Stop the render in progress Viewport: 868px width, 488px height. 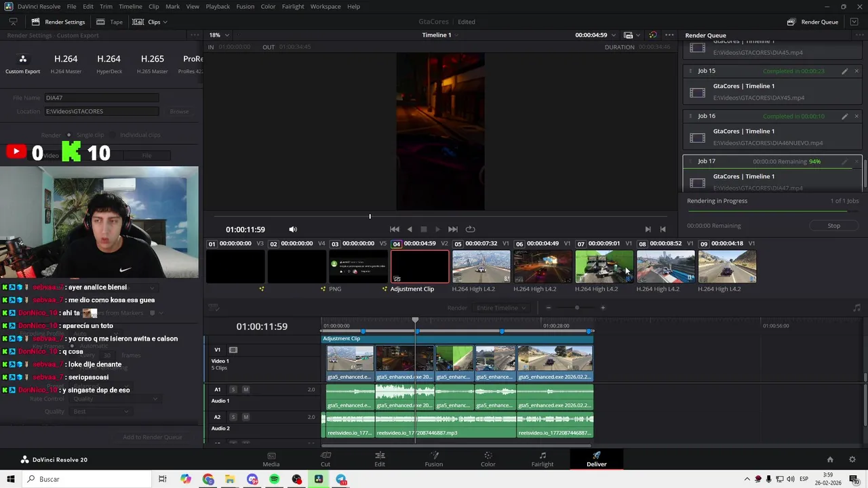click(x=834, y=226)
